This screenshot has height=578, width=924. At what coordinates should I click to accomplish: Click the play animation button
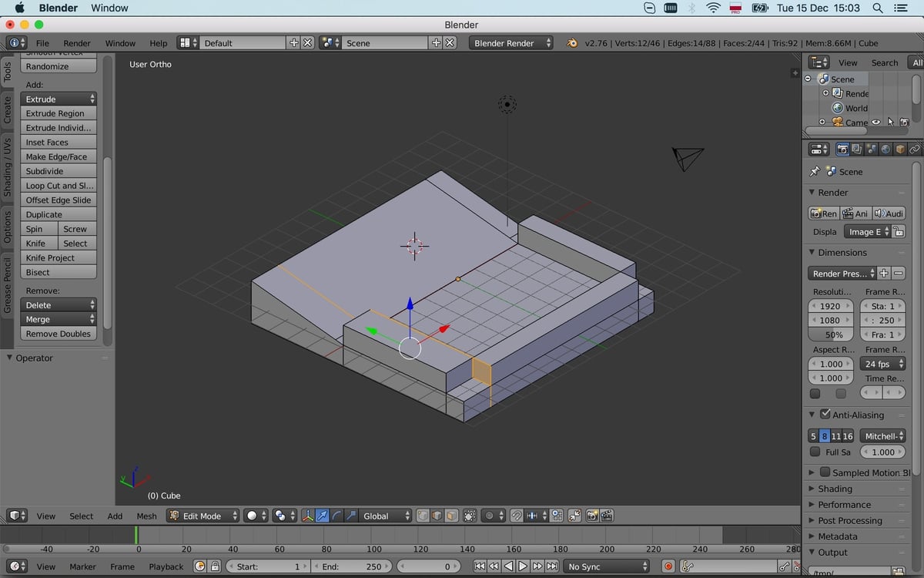tap(523, 566)
